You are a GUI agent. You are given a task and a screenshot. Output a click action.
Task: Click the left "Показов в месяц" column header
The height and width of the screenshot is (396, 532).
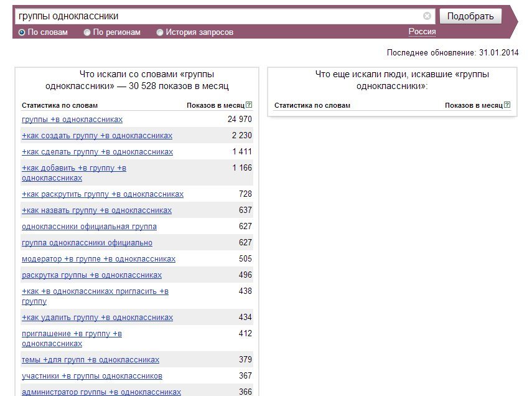[215, 105]
